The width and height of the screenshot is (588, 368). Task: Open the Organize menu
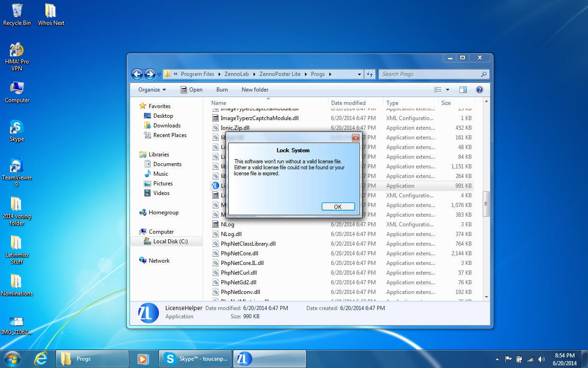(x=152, y=90)
